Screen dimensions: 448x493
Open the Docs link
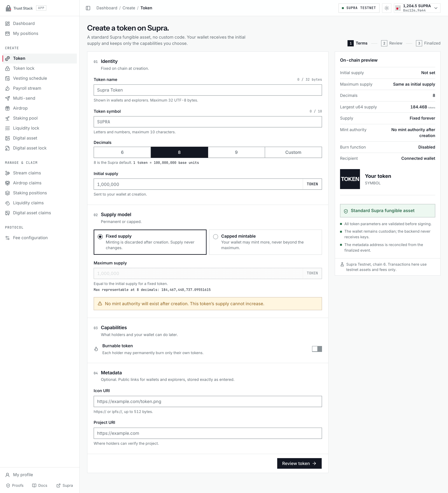(40, 486)
